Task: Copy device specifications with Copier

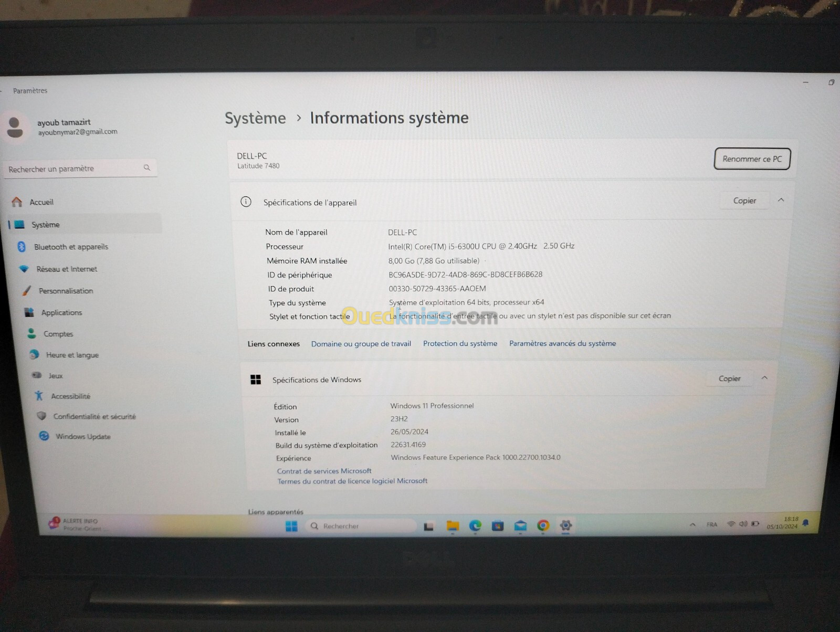Action: tap(744, 201)
